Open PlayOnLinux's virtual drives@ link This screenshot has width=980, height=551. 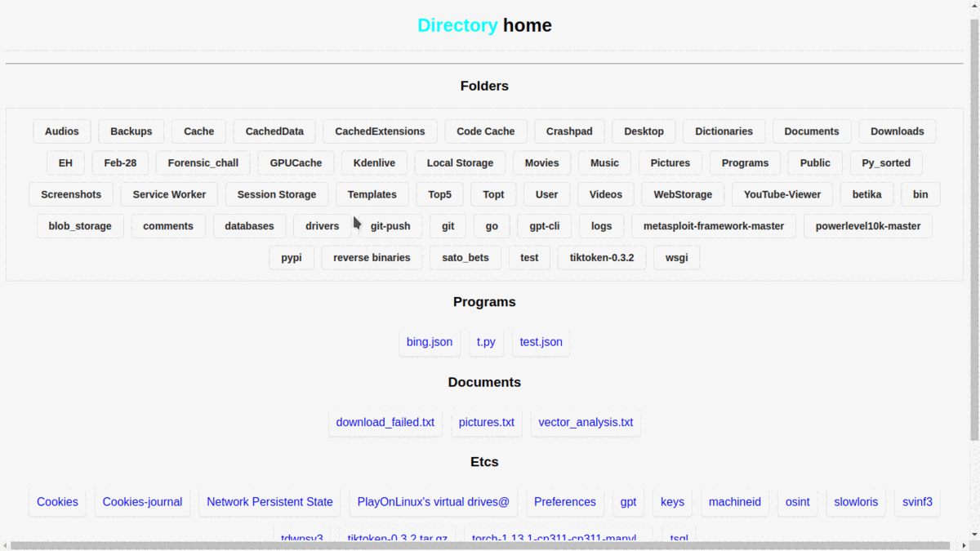[x=433, y=502]
